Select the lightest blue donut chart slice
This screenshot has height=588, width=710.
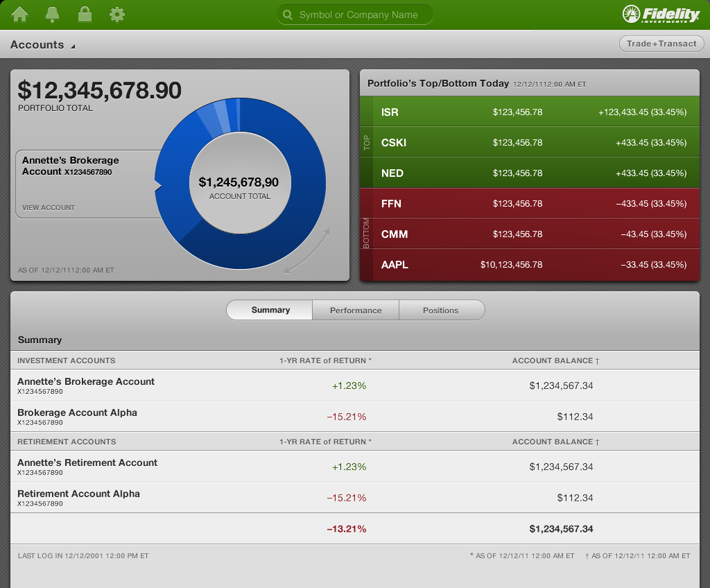point(221,116)
